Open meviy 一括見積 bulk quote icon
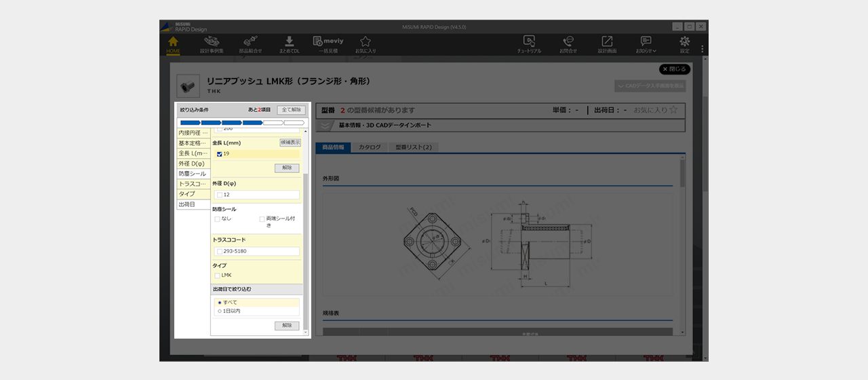This screenshot has height=380, width=868. [x=328, y=45]
